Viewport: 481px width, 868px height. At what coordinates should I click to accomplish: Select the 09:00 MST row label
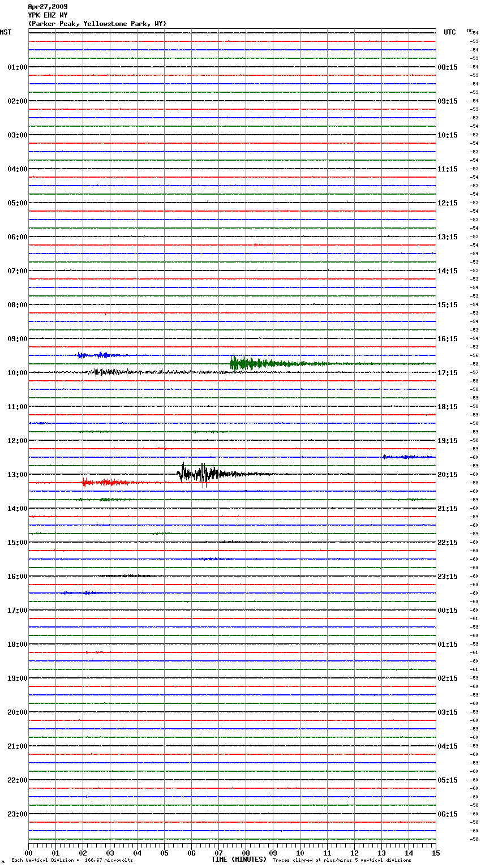point(18,339)
